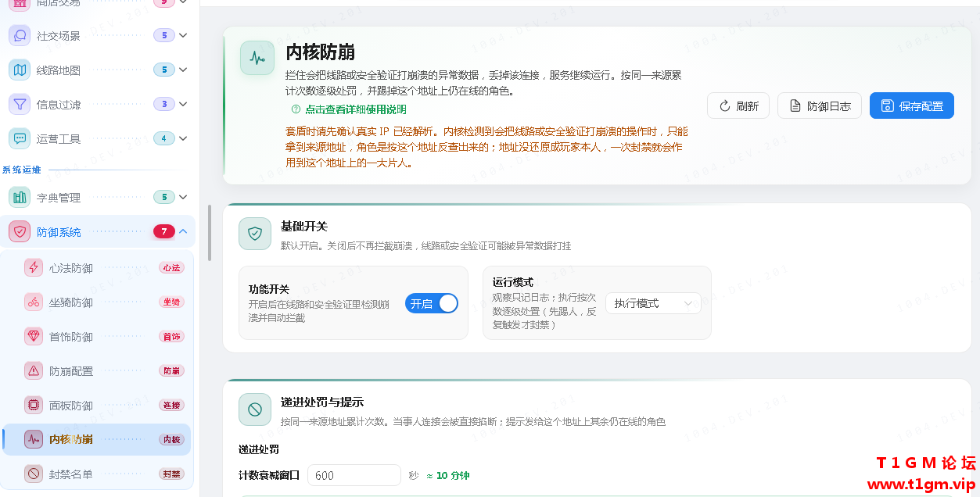Click the 防崩 tag badge
This screenshot has width=980, height=497.
coord(171,370)
